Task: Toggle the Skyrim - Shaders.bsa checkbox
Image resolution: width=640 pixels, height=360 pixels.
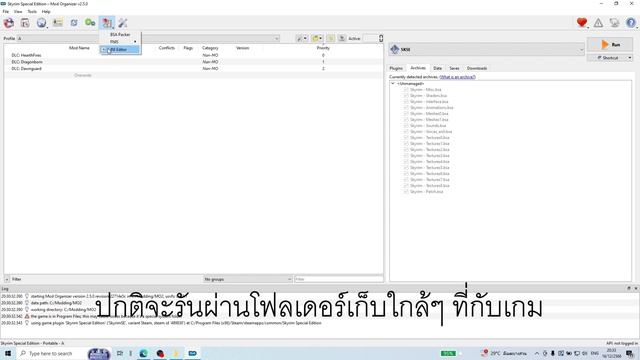Action: [406, 96]
